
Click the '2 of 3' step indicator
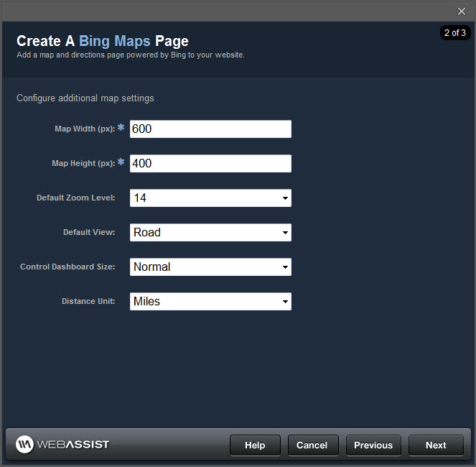point(454,33)
